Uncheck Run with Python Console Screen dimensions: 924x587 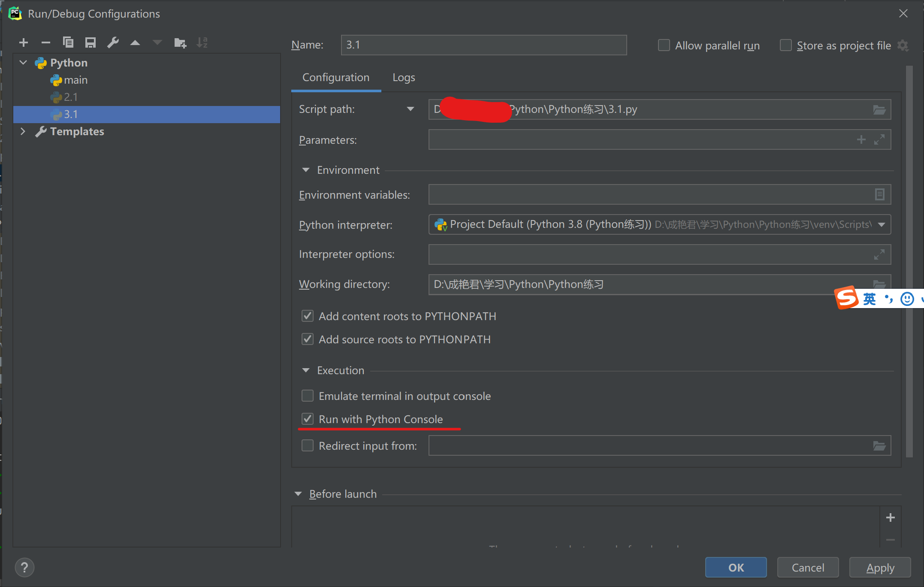point(308,419)
